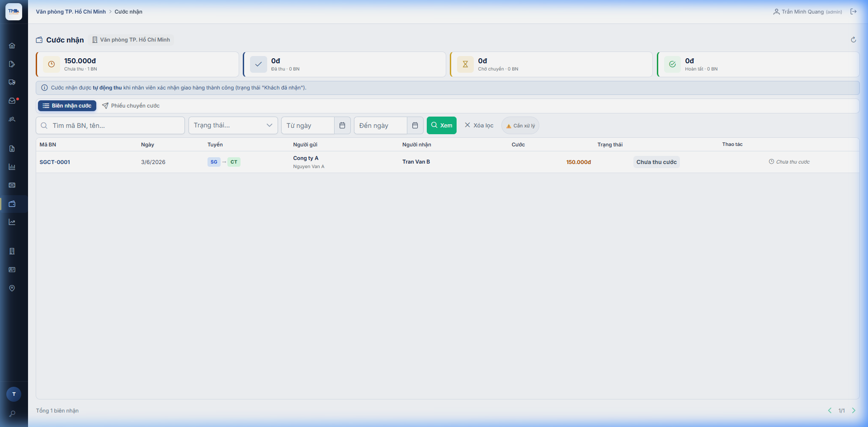Click the hourglass icon on Chờ chuyển card
868x427 pixels.
coord(465,64)
